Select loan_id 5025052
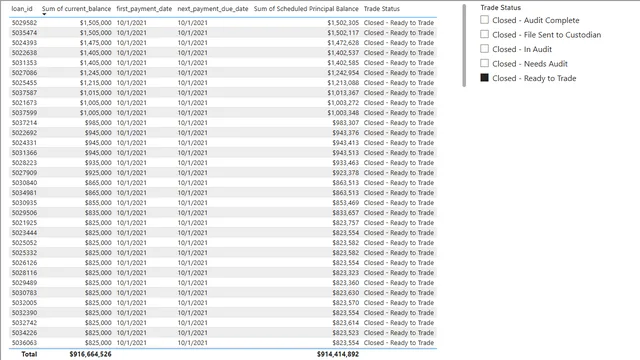Screen dimensions: 640x360 click(x=24, y=243)
